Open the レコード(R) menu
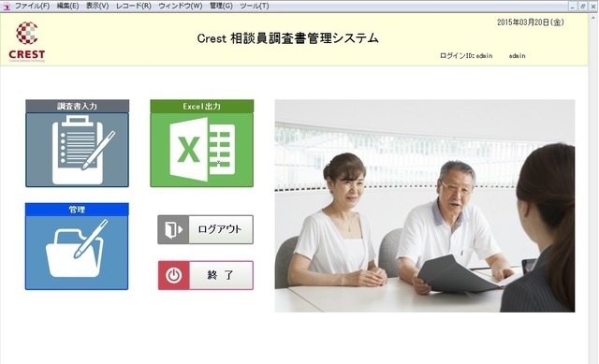 [133, 7]
